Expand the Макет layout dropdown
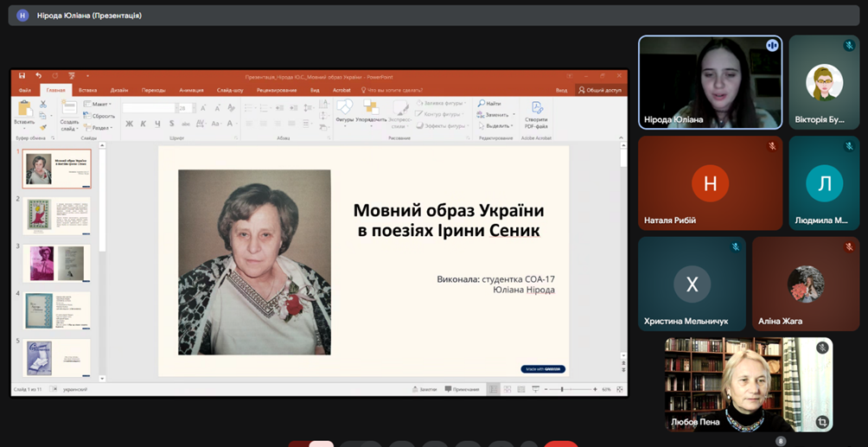 (x=101, y=105)
